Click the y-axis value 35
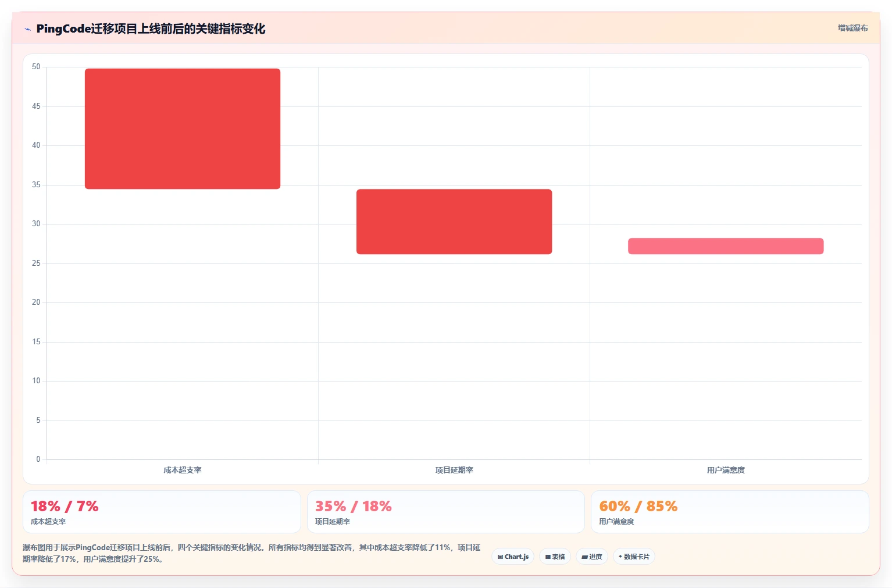Image resolution: width=892 pixels, height=588 pixels. pyautogui.click(x=36, y=185)
